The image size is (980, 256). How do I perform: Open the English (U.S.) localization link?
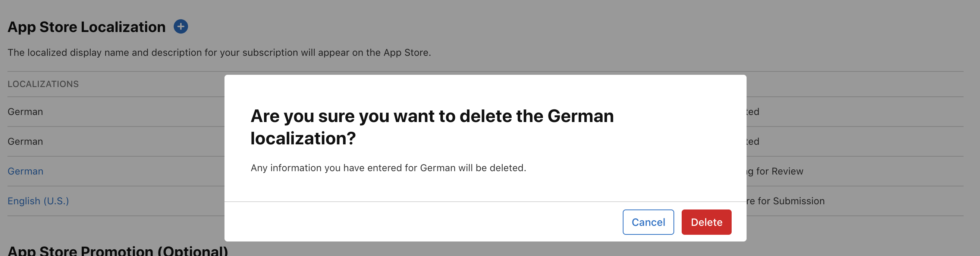click(38, 201)
